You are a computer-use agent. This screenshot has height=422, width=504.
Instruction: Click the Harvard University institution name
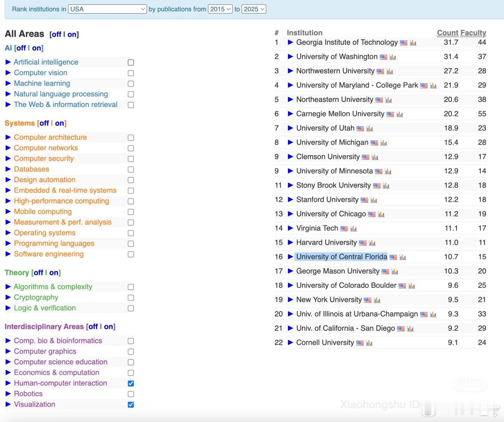click(327, 243)
